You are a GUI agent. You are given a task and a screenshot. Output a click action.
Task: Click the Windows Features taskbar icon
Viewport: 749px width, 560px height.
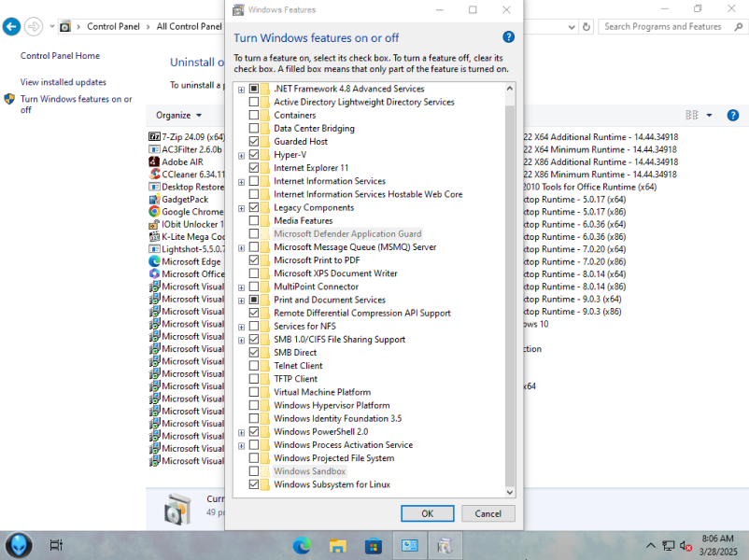coord(445,545)
